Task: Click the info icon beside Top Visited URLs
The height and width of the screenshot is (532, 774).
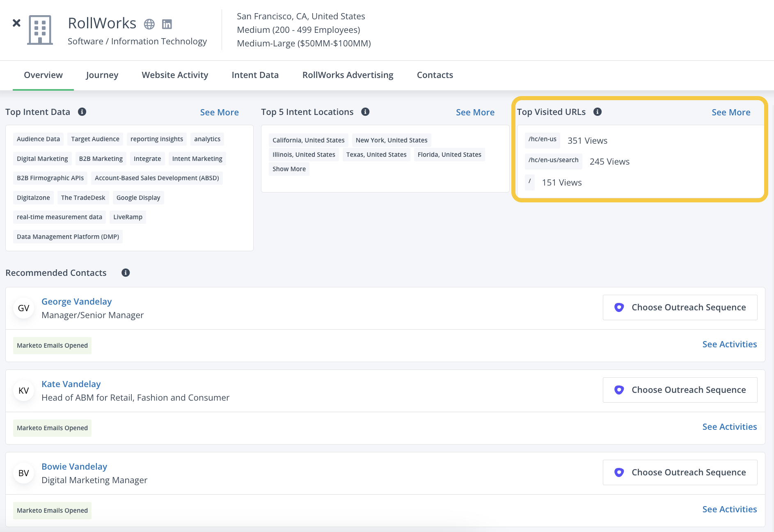Action: (598, 112)
